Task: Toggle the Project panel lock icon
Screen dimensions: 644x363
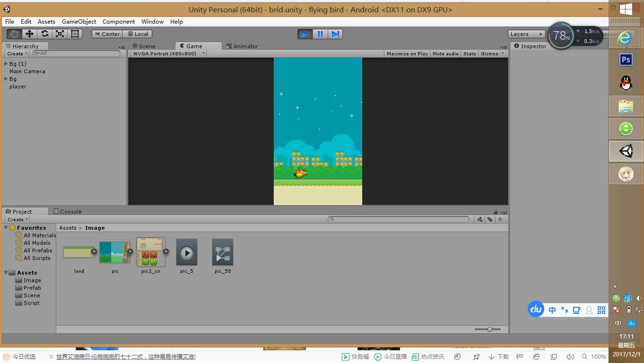Action: [x=496, y=212]
